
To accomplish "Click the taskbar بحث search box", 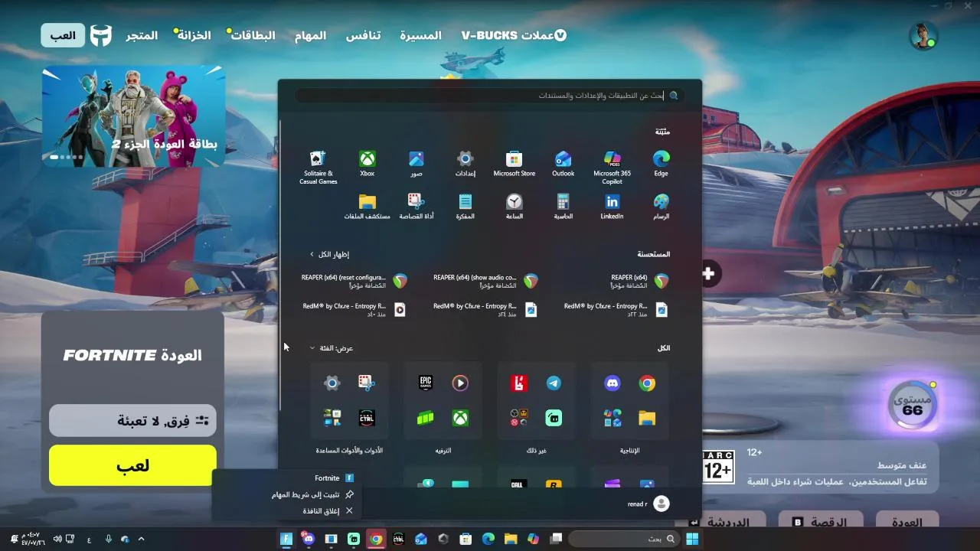I will 624,539.
